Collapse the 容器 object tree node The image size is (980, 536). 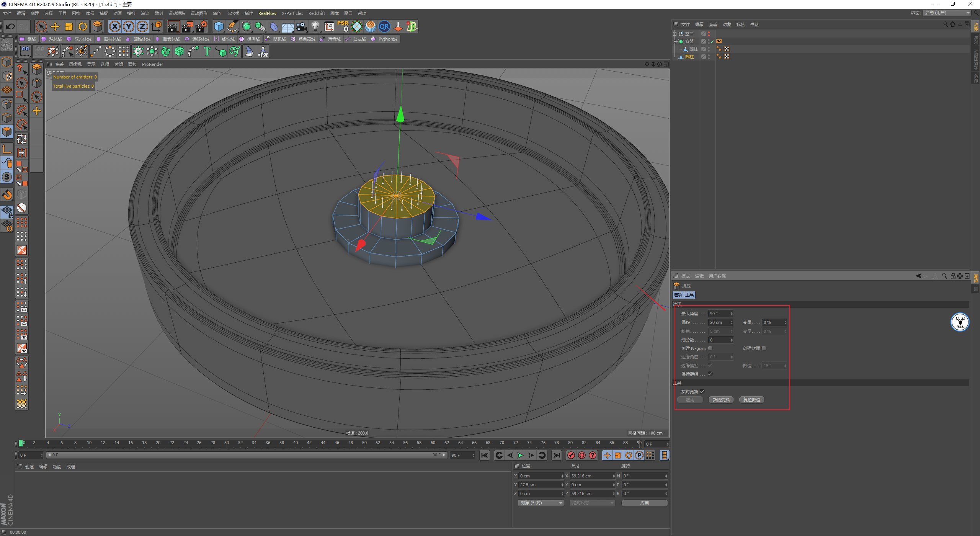coord(675,41)
